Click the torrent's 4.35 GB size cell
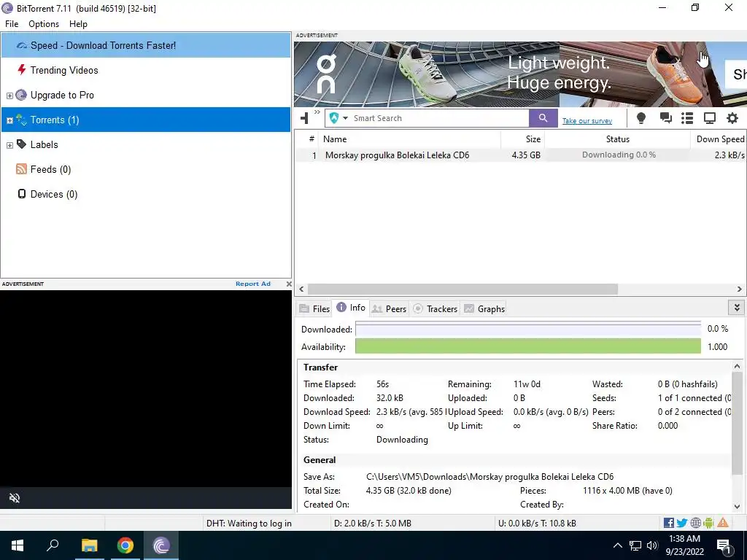747x560 pixels. 526,155
